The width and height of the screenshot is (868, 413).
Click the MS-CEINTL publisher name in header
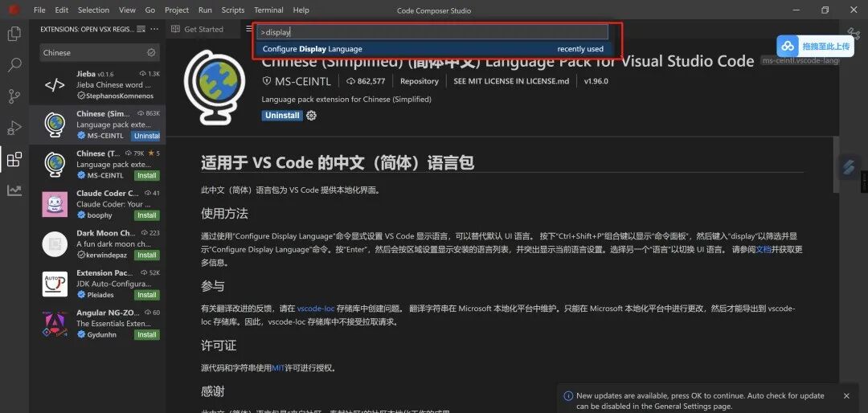303,81
